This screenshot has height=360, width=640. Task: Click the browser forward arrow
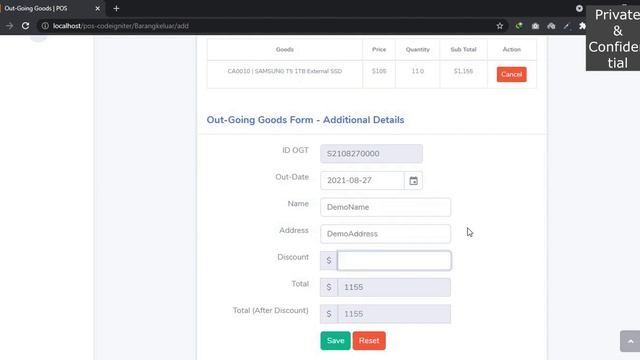(x=9, y=26)
